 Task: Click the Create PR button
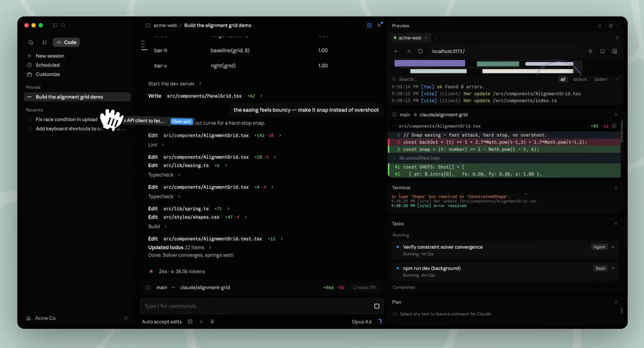pos(364,287)
